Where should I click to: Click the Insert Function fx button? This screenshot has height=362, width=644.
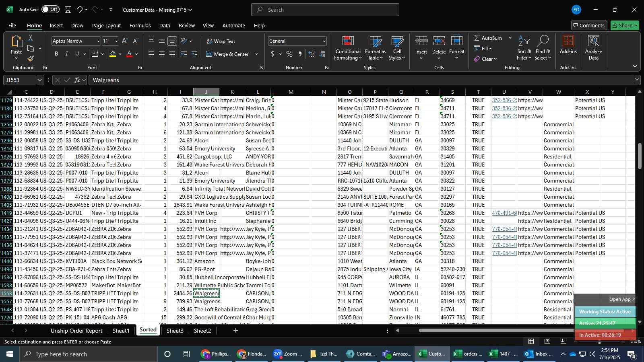tap(77, 80)
